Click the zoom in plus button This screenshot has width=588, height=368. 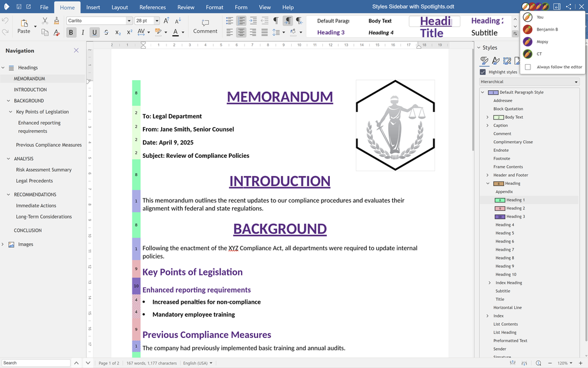(x=582, y=363)
